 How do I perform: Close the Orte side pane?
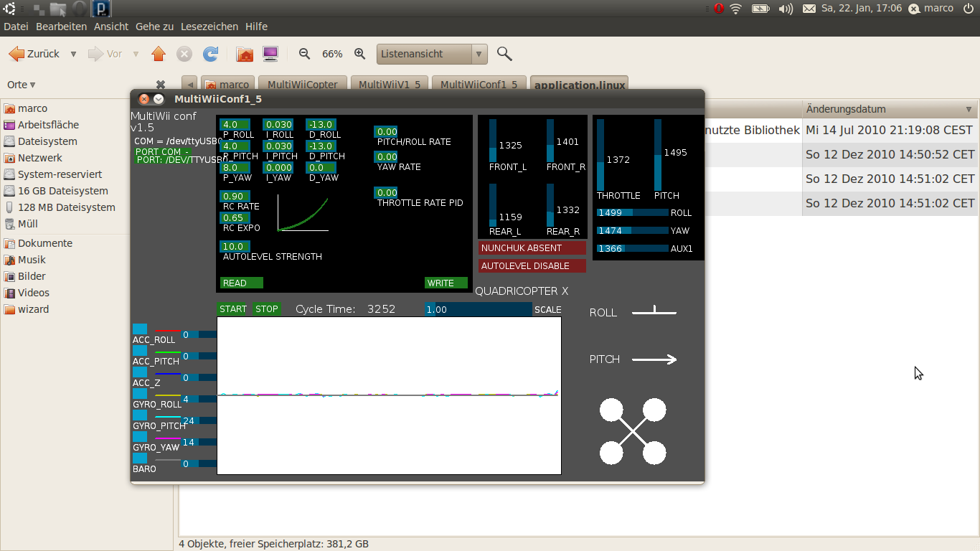tap(161, 85)
